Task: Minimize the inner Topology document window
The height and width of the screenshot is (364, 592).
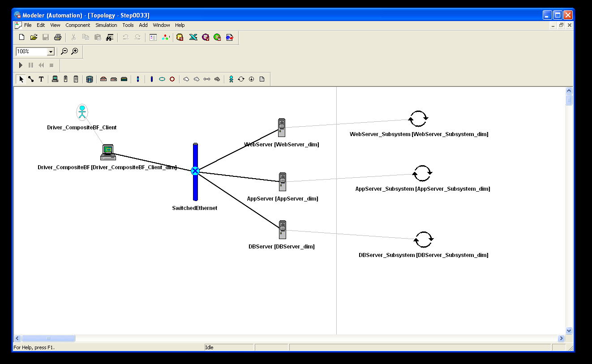Action: point(553,25)
